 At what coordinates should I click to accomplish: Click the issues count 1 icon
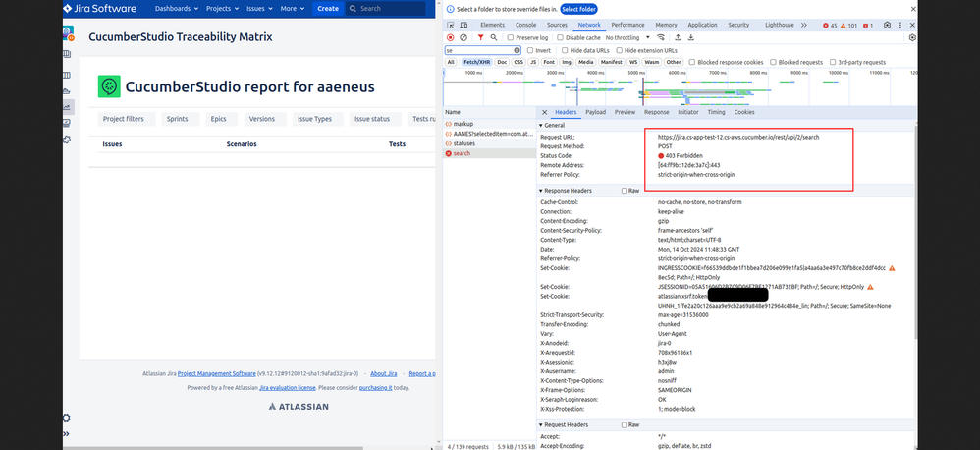[867, 25]
